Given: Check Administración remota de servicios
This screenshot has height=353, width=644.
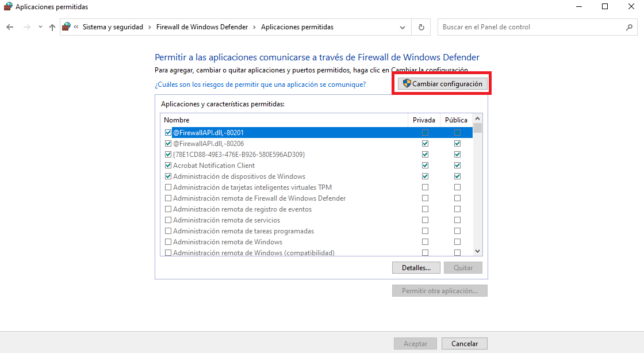Looking at the screenshot, I should 168,220.
